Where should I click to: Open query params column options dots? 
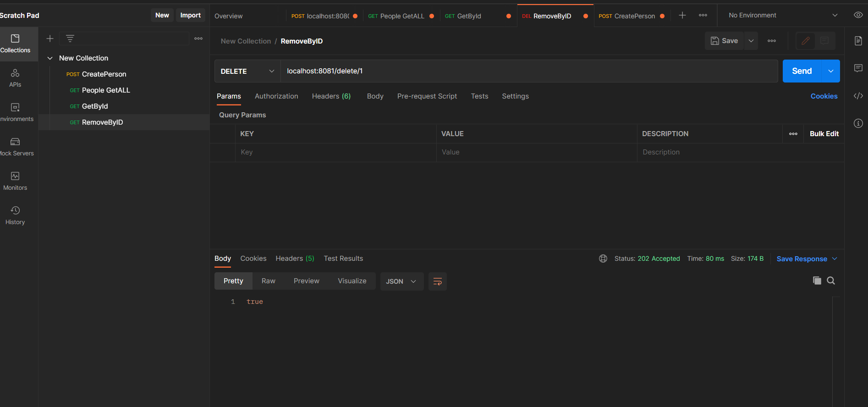pos(793,134)
